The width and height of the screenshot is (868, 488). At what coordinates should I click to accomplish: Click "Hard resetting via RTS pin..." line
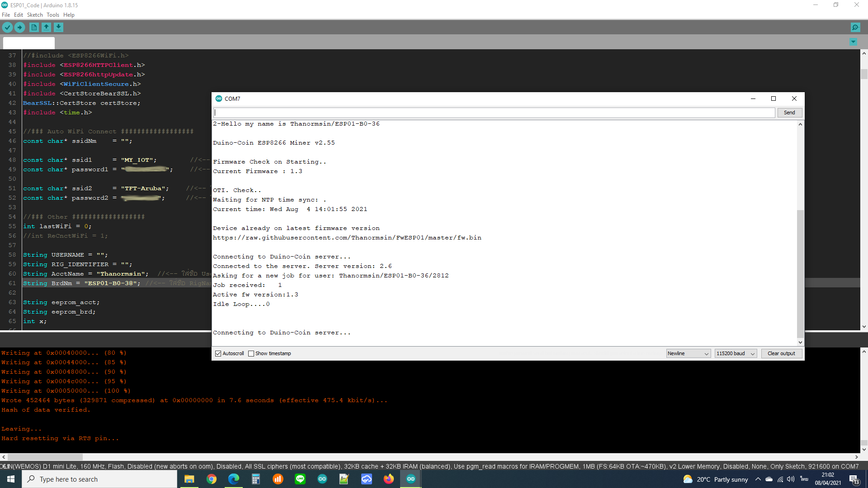(x=60, y=438)
